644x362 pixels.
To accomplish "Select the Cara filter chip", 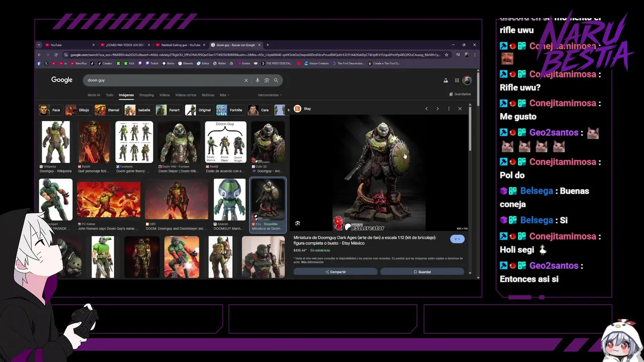I will (x=259, y=110).
